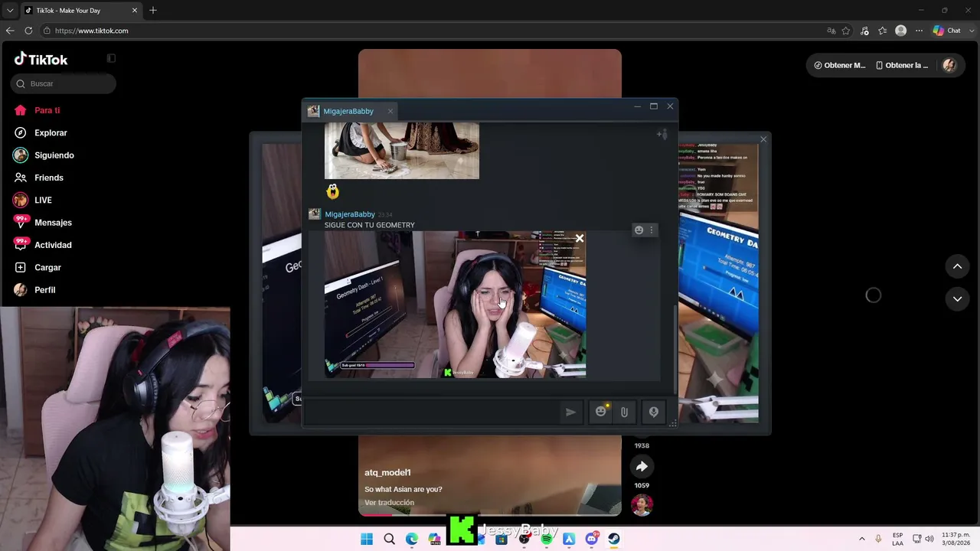
Task: Open the video's sound disc
Action: [x=642, y=505]
